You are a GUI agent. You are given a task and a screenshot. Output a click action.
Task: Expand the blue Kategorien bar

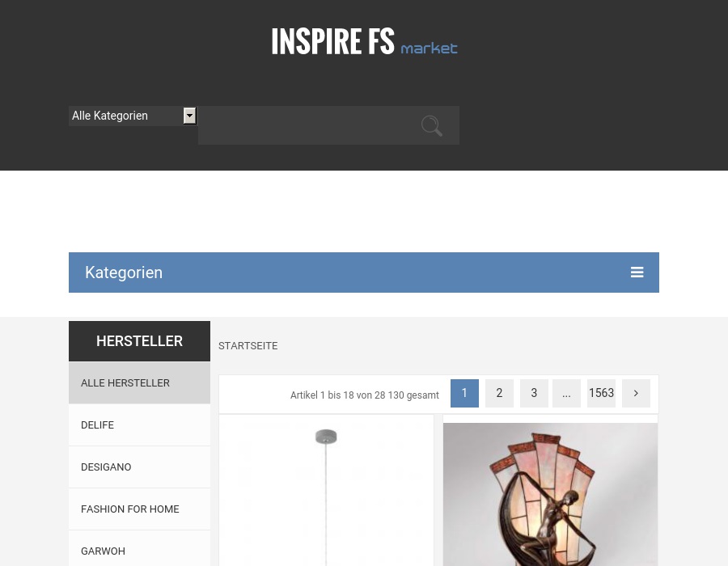[364, 272]
